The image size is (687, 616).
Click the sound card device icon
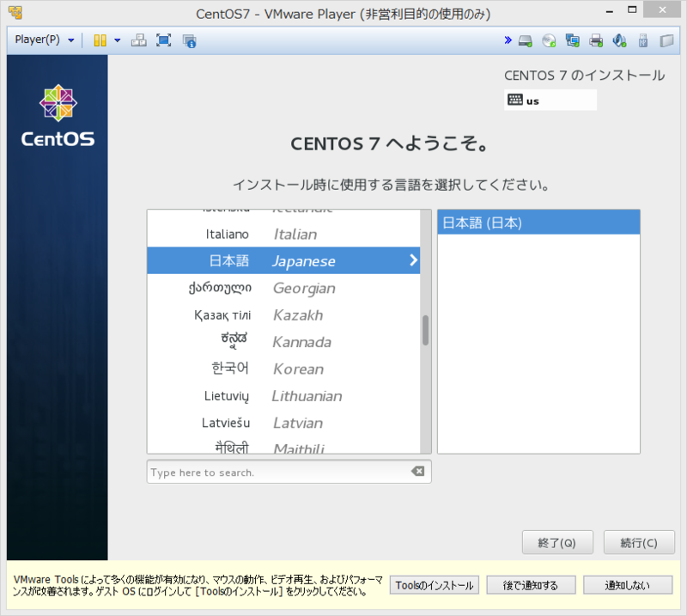[619, 40]
